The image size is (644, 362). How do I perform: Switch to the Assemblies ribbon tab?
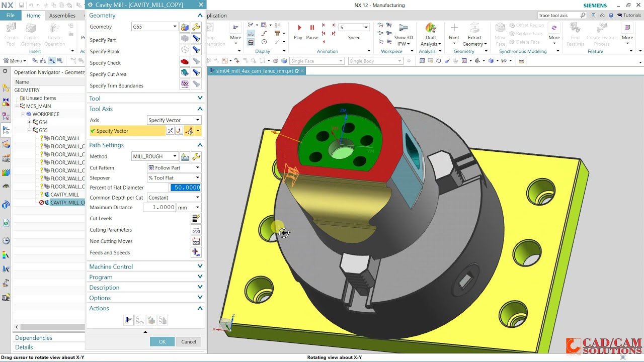pos(62,16)
